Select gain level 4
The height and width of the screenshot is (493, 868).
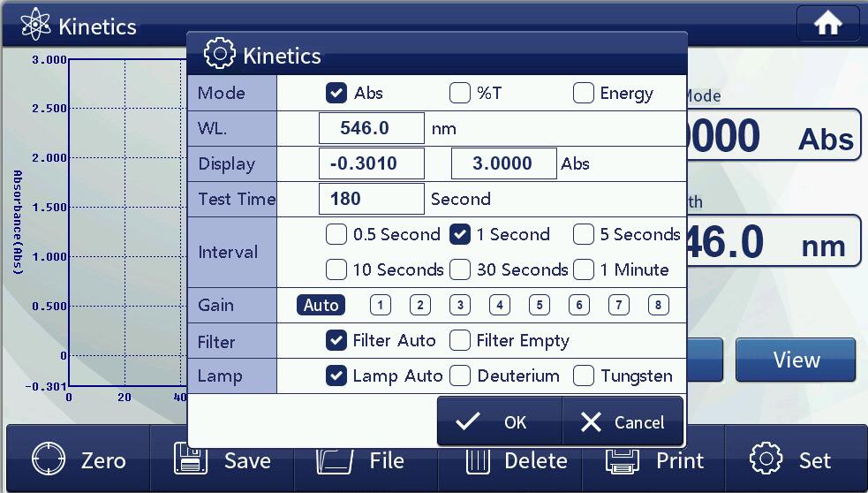pos(500,305)
